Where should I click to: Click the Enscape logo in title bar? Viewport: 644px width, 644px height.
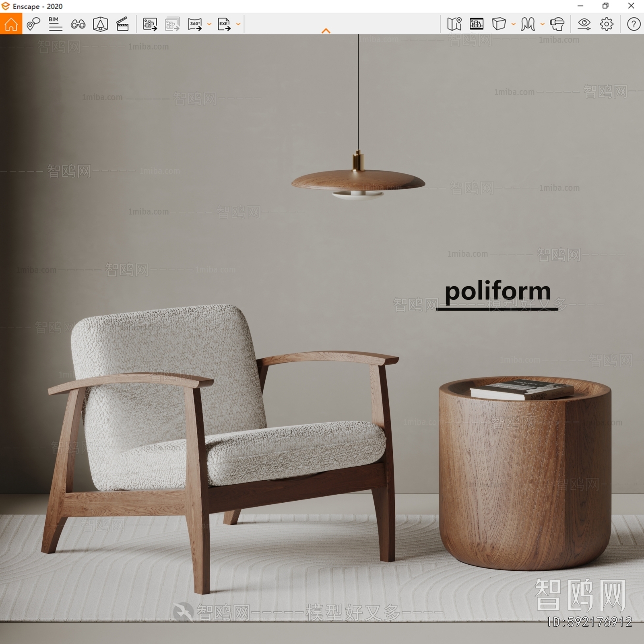click(5, 6)
